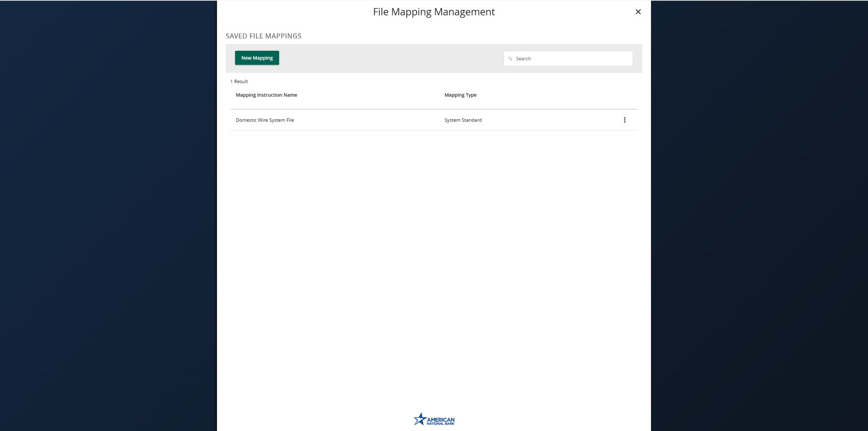Viewport: 868px width, 431px height.
Task: Sort by the Mapping Type column
Action: (x=460, y=95)
